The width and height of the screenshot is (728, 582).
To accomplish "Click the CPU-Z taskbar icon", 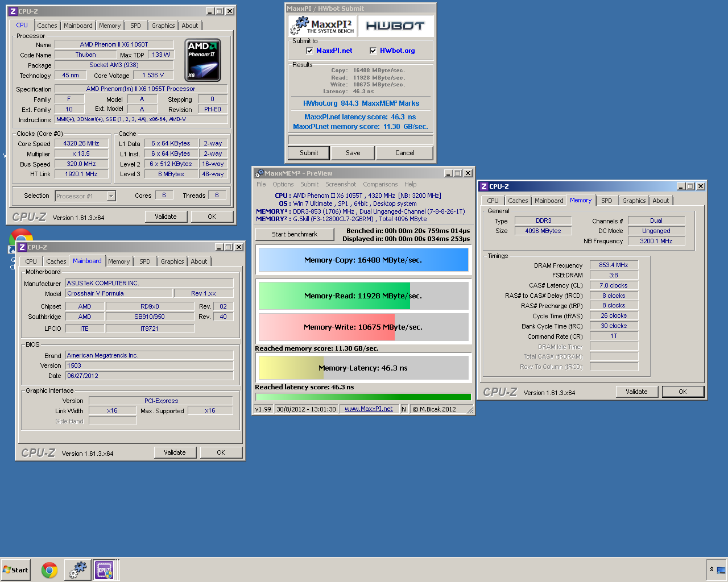I will click(x=104, y=570).
